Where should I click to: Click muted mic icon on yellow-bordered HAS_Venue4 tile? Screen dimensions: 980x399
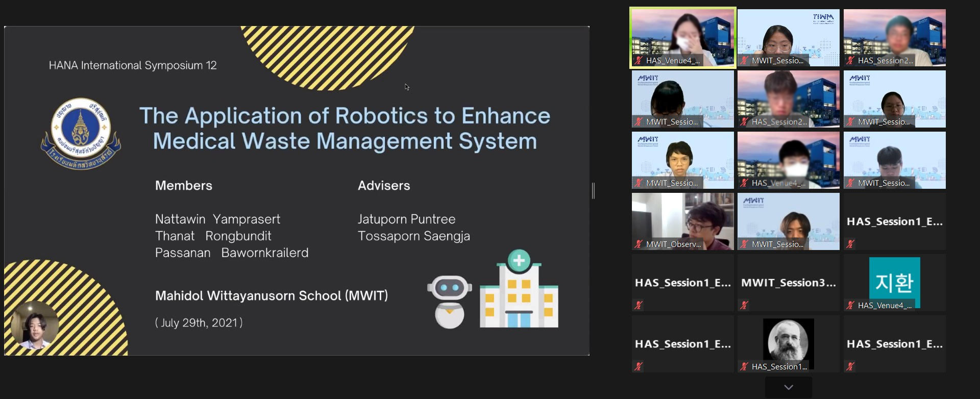point(639,61)
